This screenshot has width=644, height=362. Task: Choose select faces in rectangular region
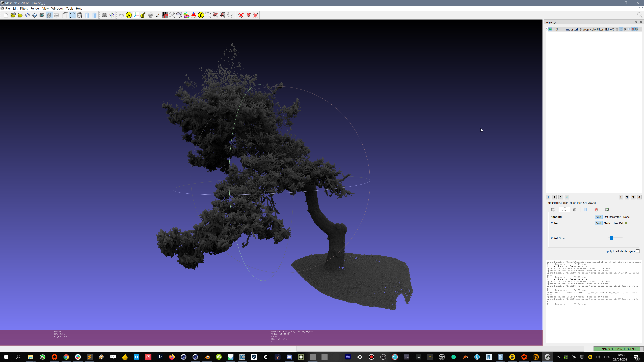click(216, 15)
